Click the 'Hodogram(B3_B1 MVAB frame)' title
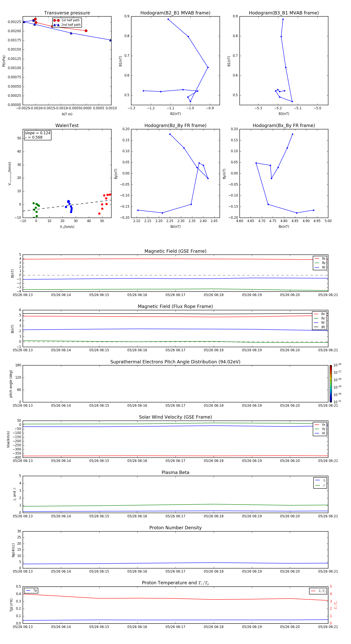The height and width of the screenshot is (644, 351). pos(284,13)
